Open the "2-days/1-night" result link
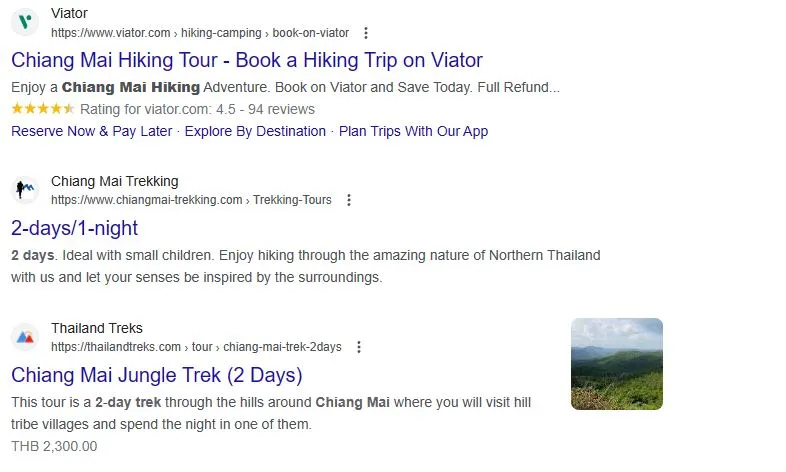Image resolution: width=786 pixels, height=472 pixels. click(x=74, y=227)
